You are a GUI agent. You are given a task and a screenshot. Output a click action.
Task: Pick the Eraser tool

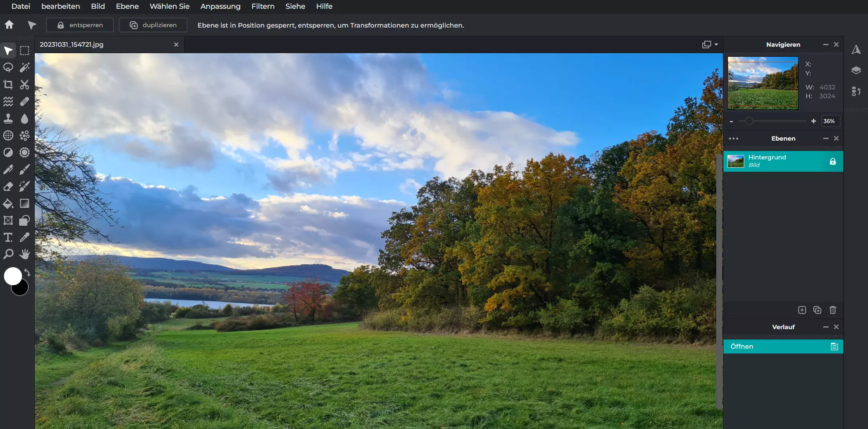[x=8, y=187]
